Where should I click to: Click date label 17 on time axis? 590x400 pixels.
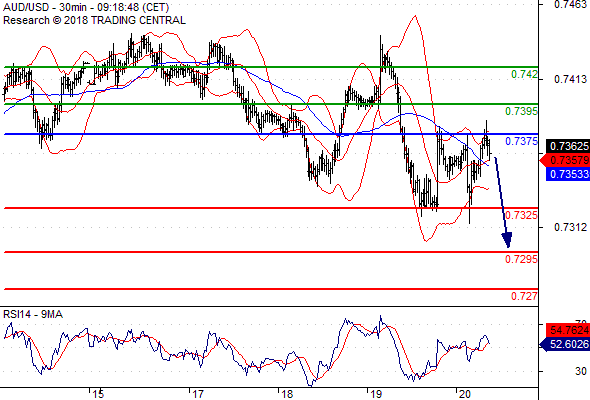198,394
